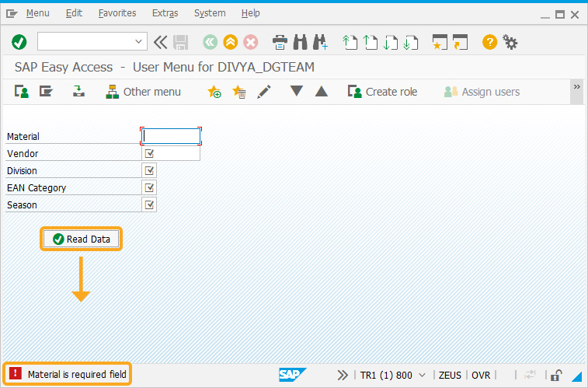The height and width of the screenshot is (388, 588).
Task: Open the Menu menu
Action: tap(37, 13)
